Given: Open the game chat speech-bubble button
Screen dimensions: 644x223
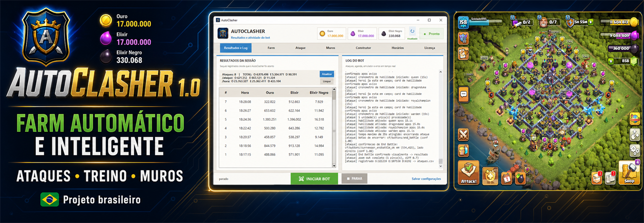Looking at the screenshot, I should tap(463, 94).
